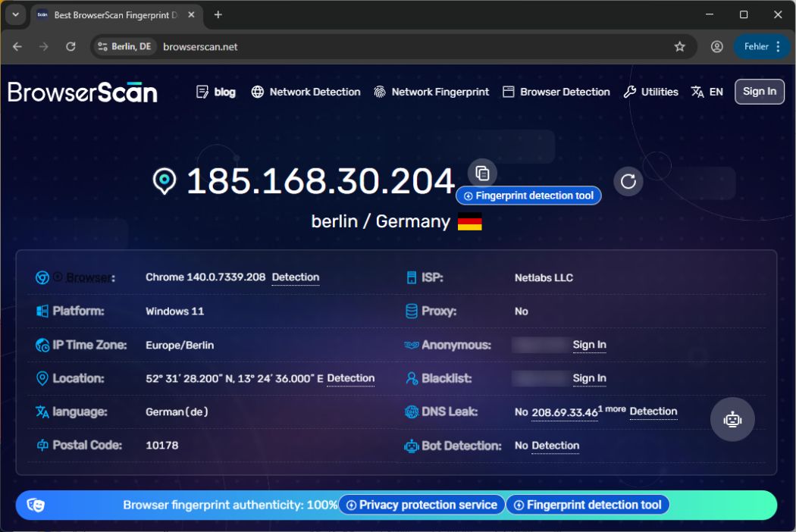Image resolution: width=796 pixels, height=532 pixels.
Task: Open Detection link in Bot Detection row
Action: (x=556, y=446)
